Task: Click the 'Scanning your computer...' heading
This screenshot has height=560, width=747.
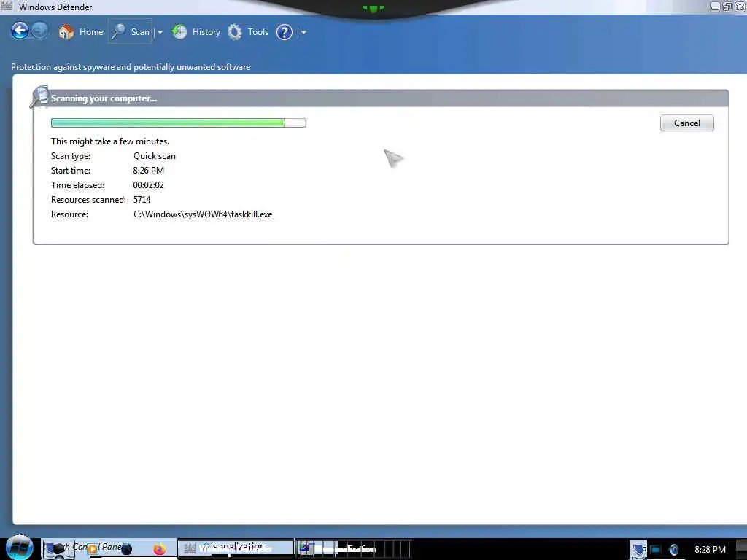Action: tap(104, 98)
